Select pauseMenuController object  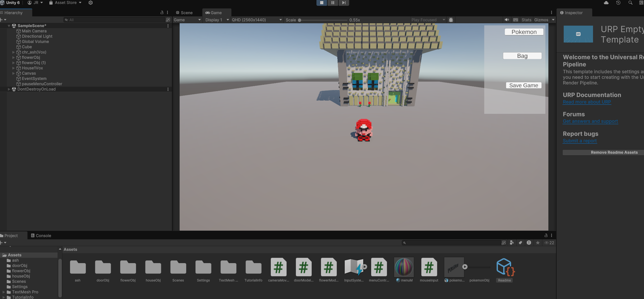pyautogui.click(x=42, y=84)
